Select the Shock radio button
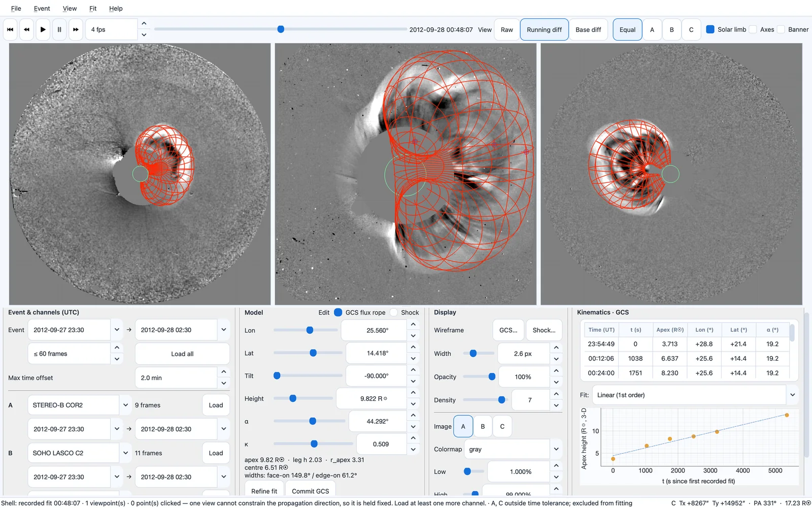Viewport: 812px width, 508px height. (x=393, y=312)
